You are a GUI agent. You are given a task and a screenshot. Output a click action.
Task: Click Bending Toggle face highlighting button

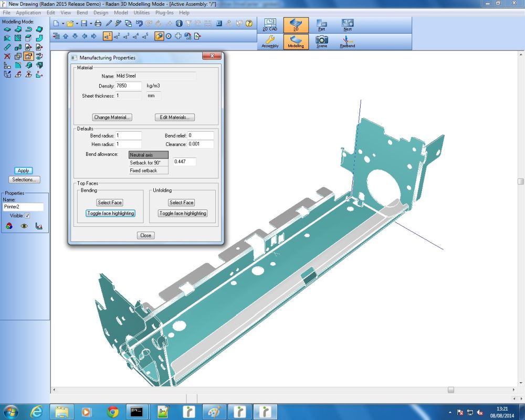tap(110, 213)
